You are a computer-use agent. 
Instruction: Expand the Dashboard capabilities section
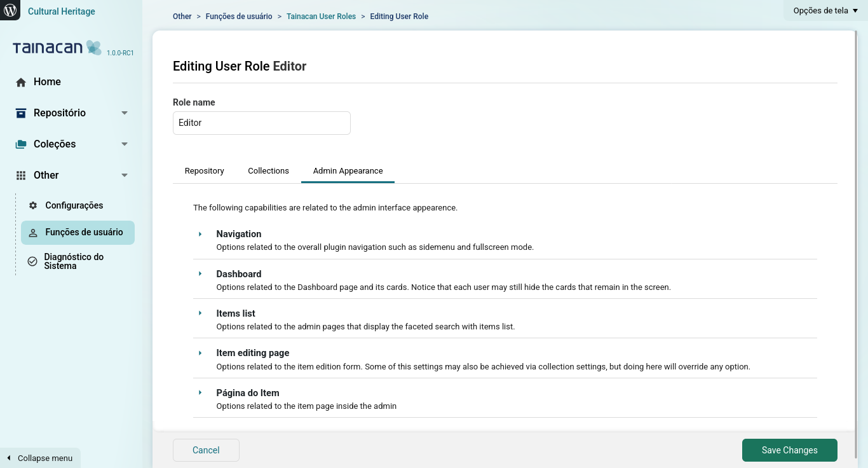(200, 274)
